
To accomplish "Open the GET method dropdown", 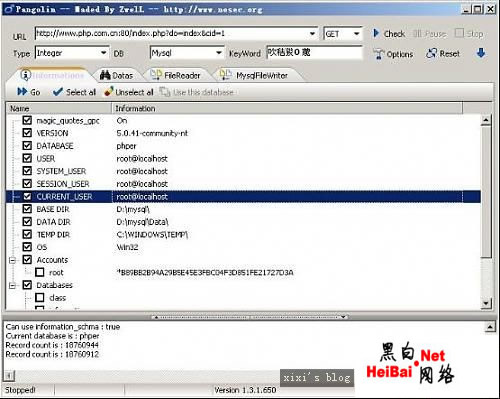I will [356, 34].
